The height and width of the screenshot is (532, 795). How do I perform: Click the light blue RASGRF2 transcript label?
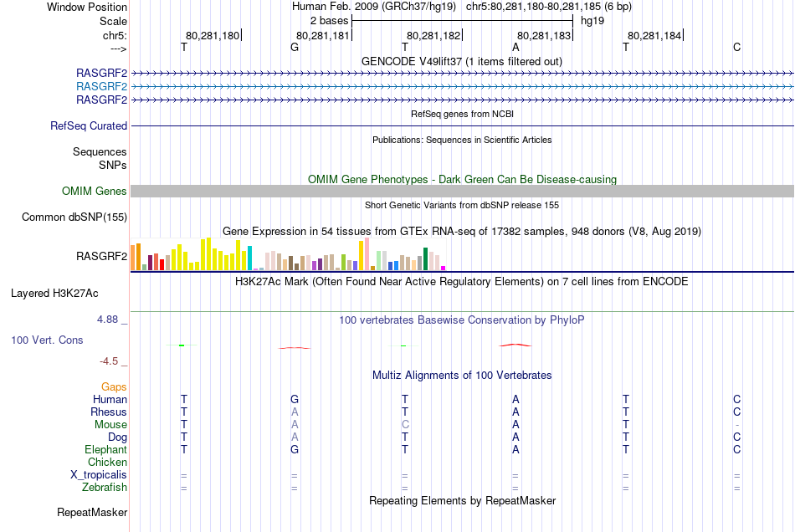pos(101,86)
